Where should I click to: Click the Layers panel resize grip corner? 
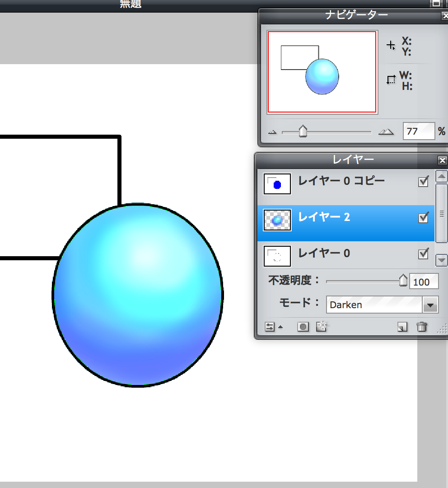443,329
